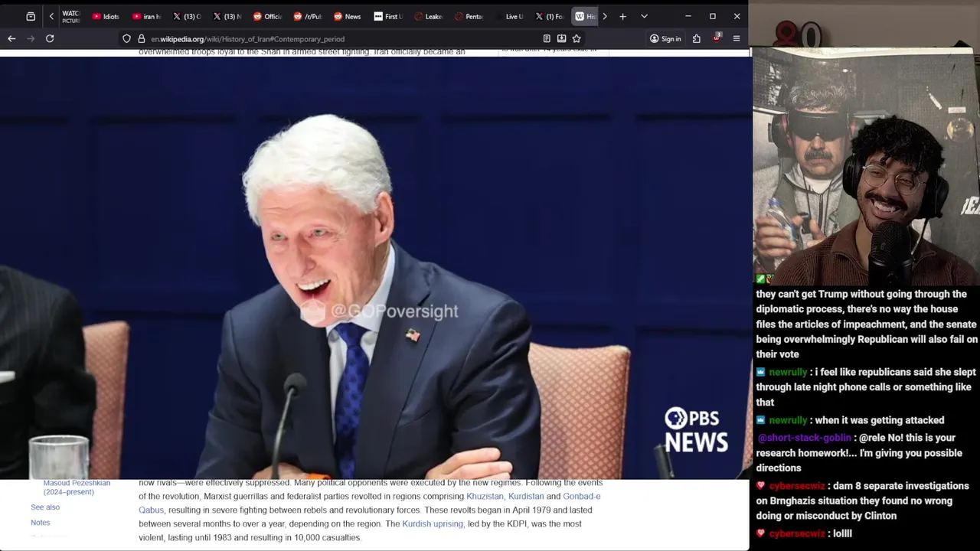The image size is (980, 551).
Task: Click the PBS News logo on video
Action: click(x=696, y=430)
